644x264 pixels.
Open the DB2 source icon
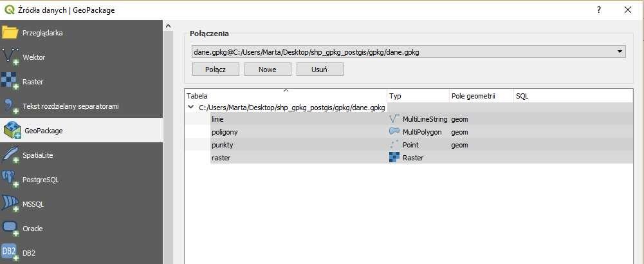10,252
